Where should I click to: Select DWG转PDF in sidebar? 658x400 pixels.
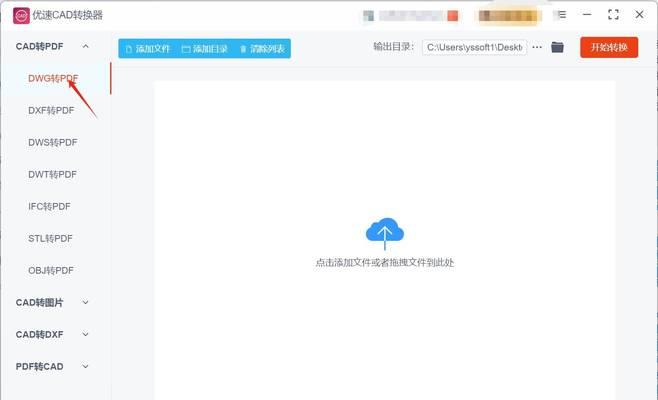tap(53, 78)
